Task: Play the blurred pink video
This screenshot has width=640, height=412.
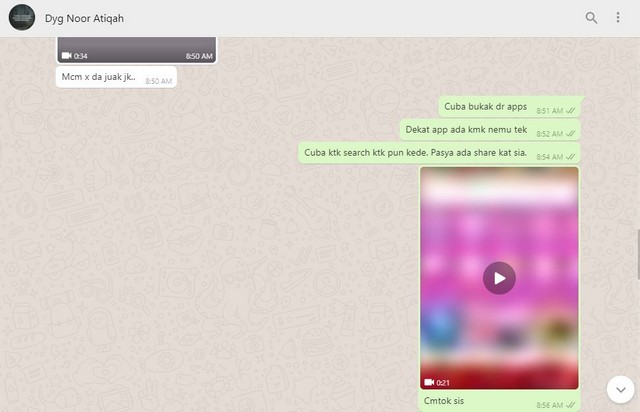Action: pyautogui.click(x=499, y=277)
